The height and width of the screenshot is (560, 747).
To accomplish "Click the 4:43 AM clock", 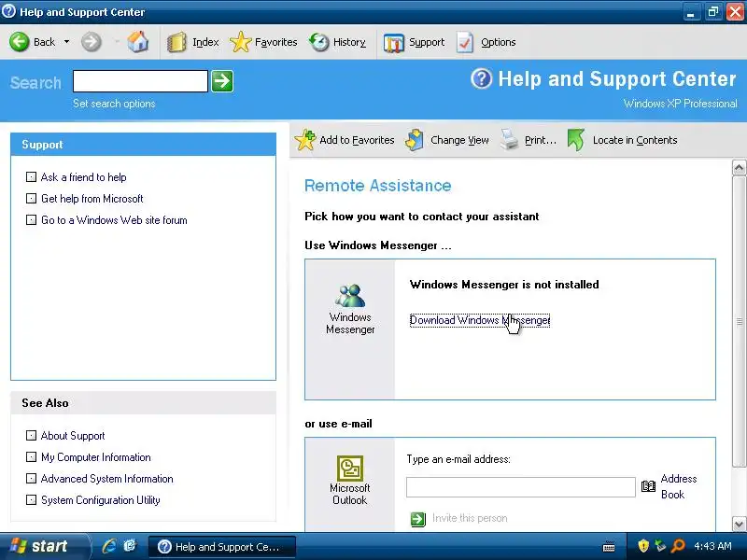I will [712, 546].
